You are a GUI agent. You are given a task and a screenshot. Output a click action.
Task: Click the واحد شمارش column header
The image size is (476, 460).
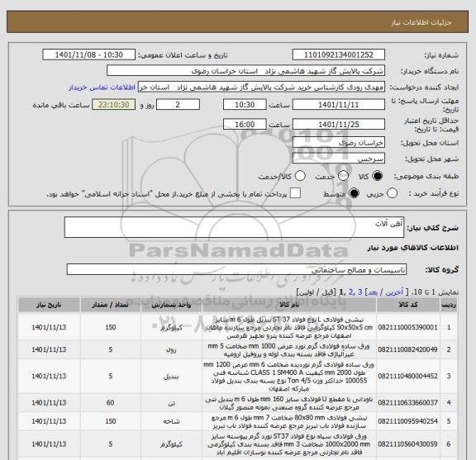[171, 305]
